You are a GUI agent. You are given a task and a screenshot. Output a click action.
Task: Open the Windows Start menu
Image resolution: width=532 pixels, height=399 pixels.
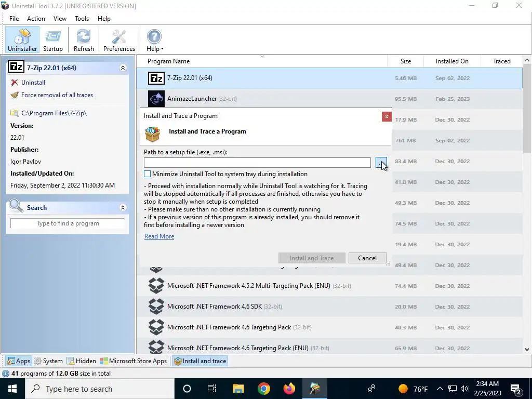coord(12,389)
